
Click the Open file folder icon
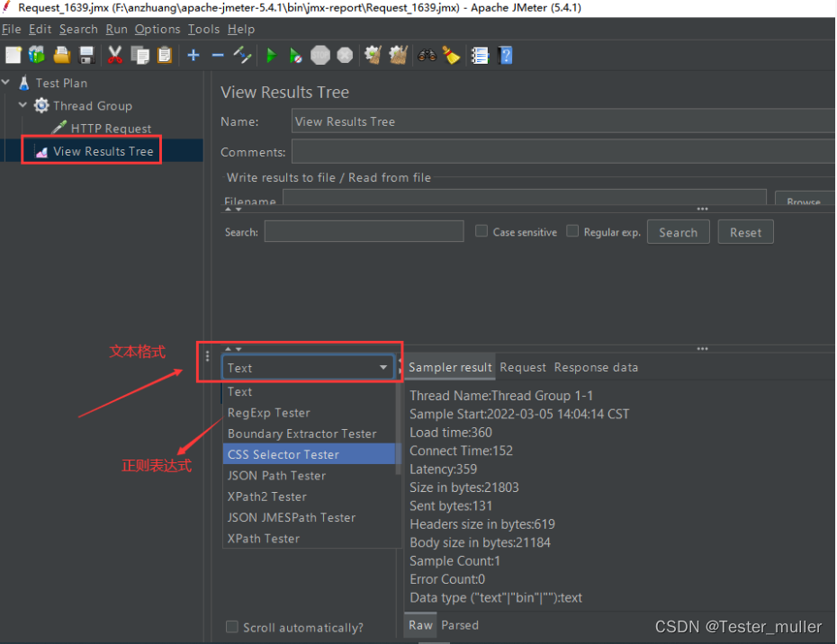61,55
